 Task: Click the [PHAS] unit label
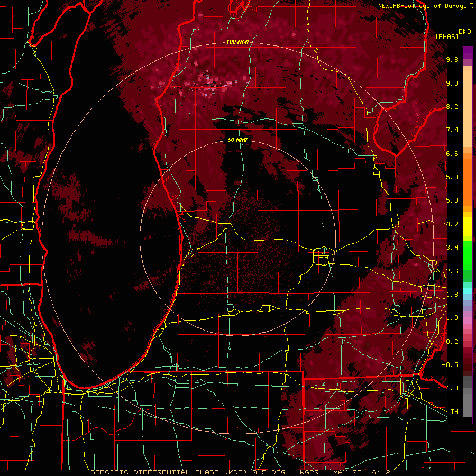[x=447, y=36]
